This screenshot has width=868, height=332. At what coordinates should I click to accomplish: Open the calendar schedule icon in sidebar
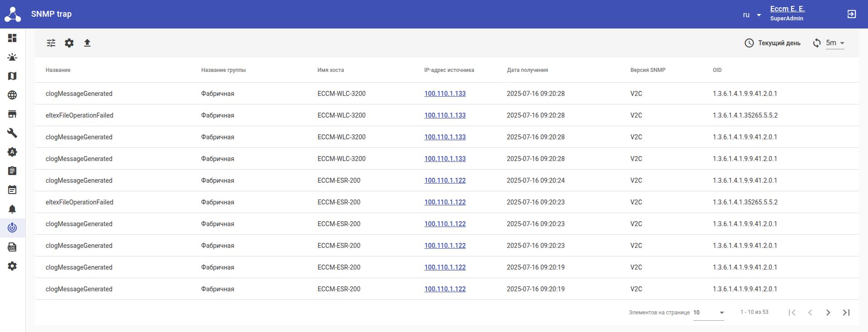tap(12, 190)
